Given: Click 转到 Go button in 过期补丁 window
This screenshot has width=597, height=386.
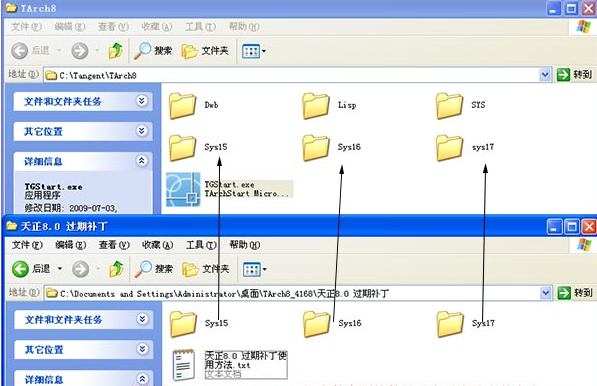Looking at the screenshot, I should [575, 293].
